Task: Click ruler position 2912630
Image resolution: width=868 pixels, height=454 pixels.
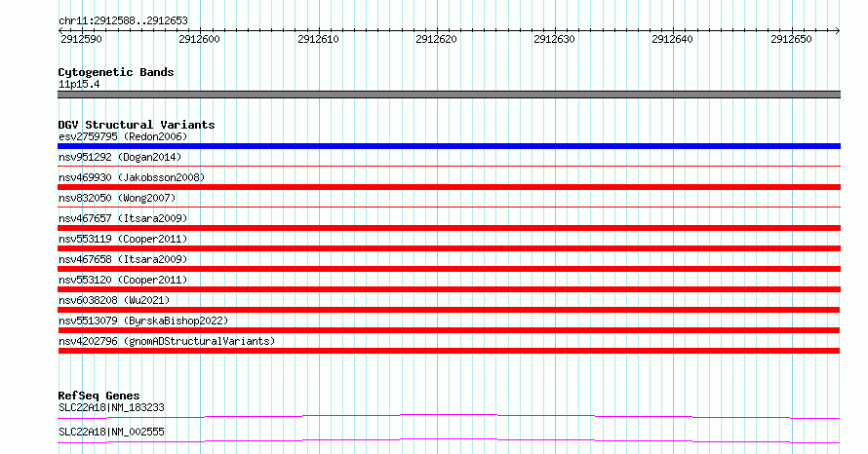Action: point(554,39)
